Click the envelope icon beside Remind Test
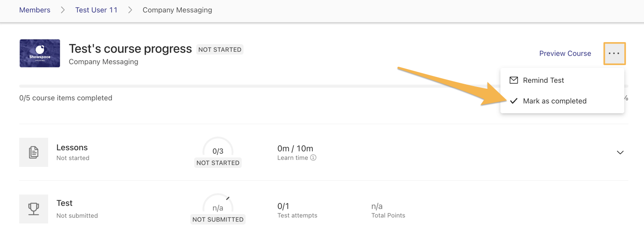This screenshot has width=644, height=237. point(514,80)
